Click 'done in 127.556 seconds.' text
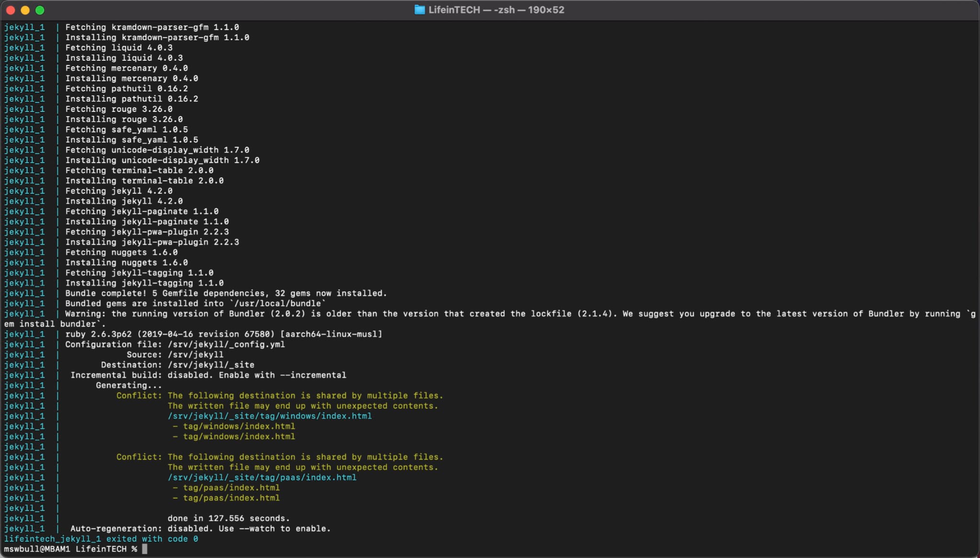Image resolution: width=980 pixels, height=558 pixels. (229, 518)
